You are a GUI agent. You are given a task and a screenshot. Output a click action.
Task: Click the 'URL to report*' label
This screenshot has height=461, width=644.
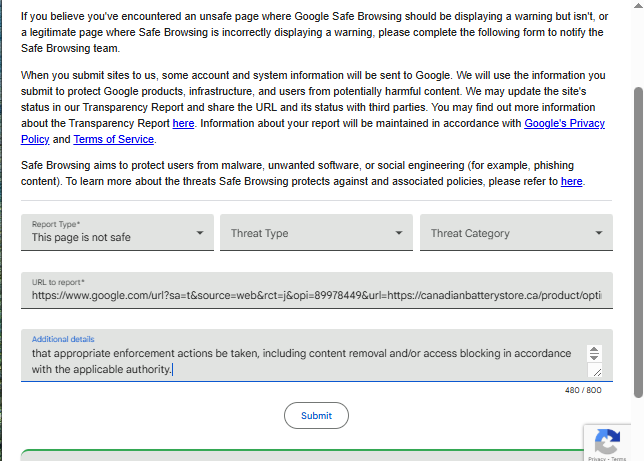coord(58,282)
